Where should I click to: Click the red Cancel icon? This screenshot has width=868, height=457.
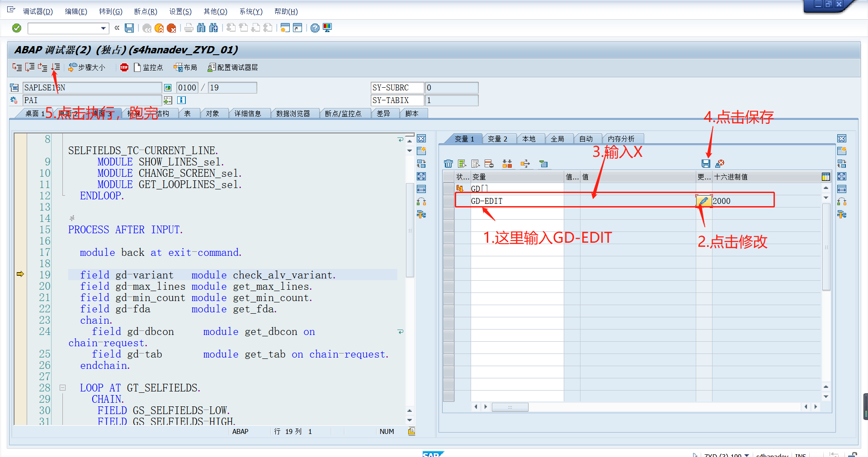[x=171, y=28]
